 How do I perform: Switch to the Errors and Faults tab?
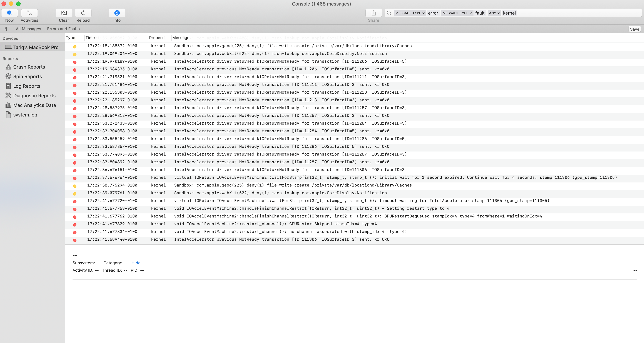coord(63,29)
